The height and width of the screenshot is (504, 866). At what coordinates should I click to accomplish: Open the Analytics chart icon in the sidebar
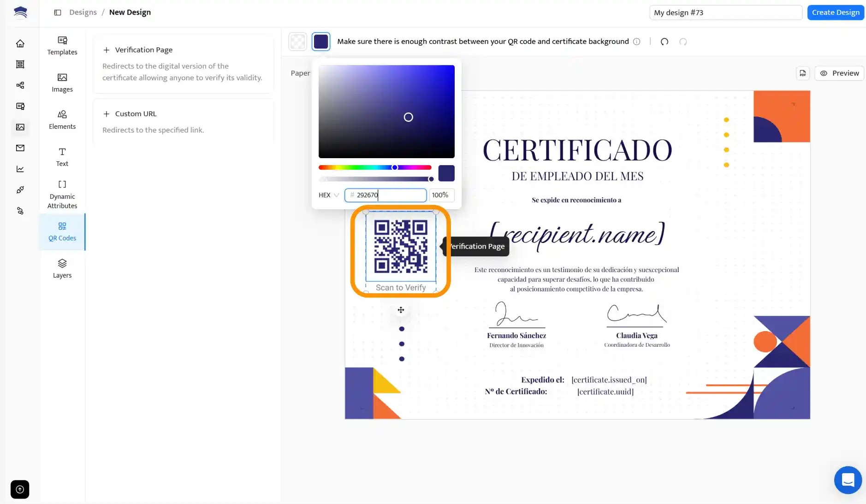click(x=20, y=169)
